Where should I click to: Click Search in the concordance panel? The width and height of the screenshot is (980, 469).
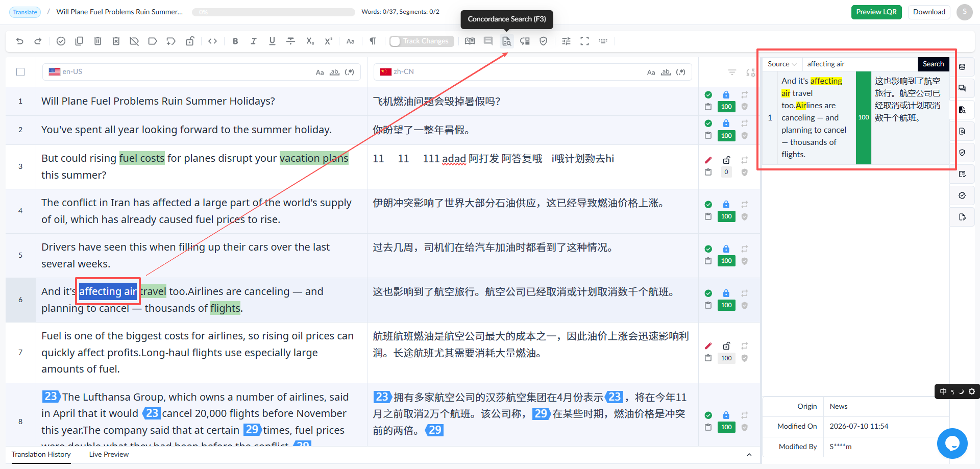point(933,64)
